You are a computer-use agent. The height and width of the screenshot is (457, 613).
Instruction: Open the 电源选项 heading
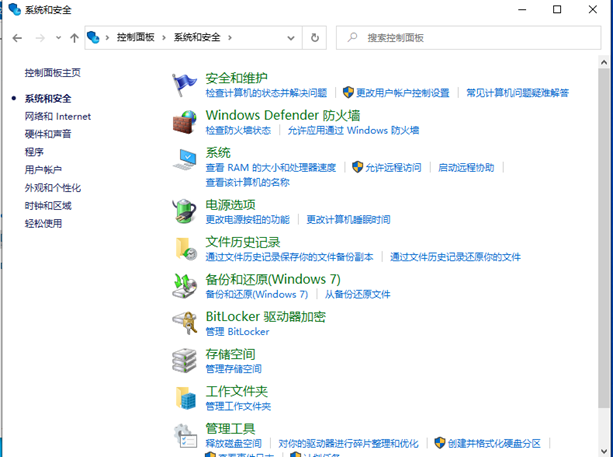point(230,205)
